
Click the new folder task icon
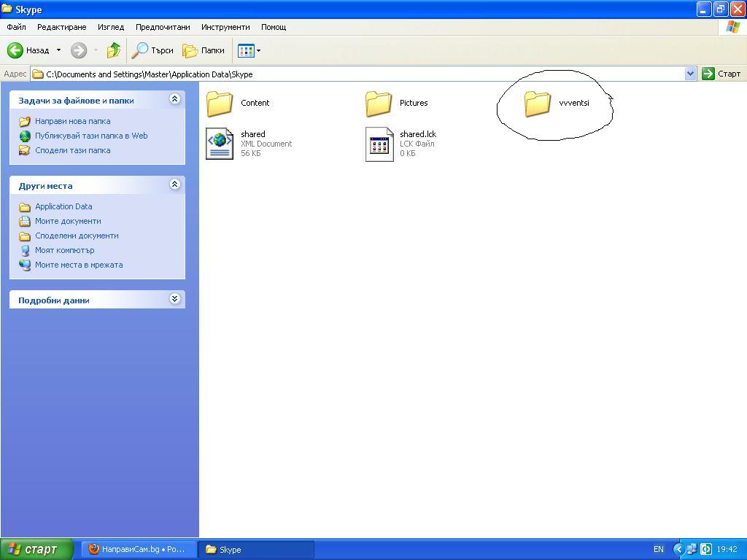pos(25,122)
